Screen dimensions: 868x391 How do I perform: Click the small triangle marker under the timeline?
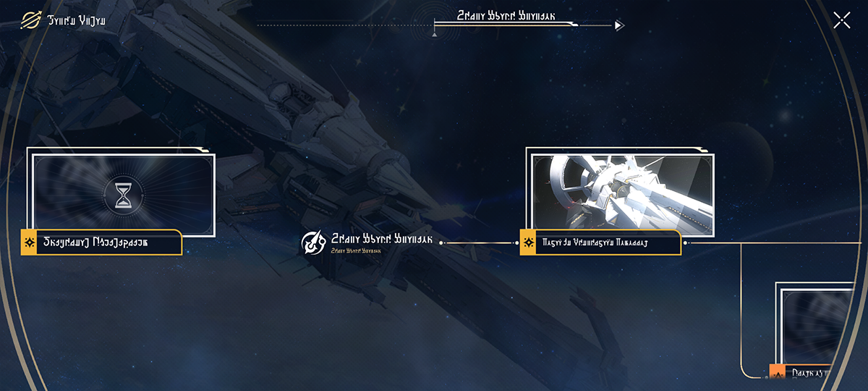click(434, 33)
